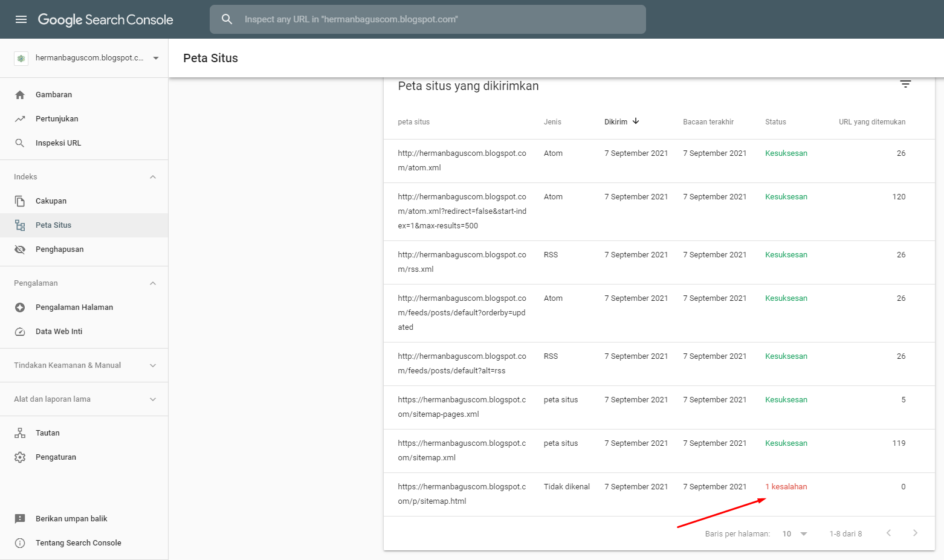944x560 pixels.
Task: Click the Tentang Search Console info icon
Action: (20, 543)
